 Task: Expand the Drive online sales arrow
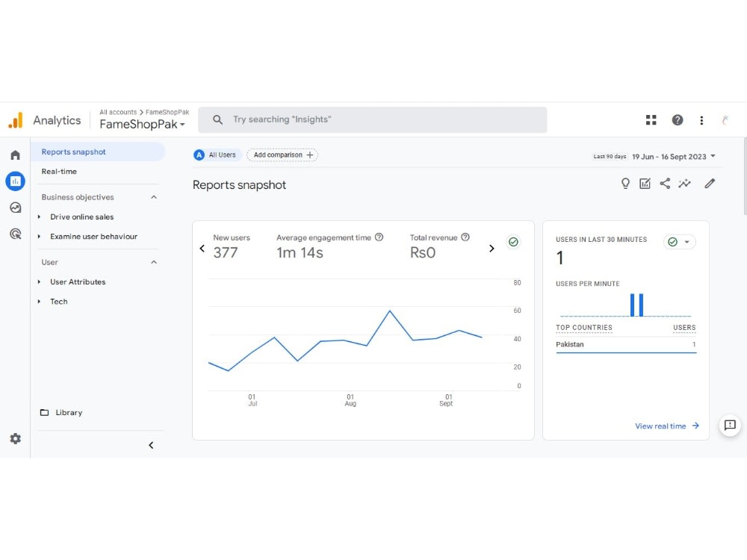[39, 217]
